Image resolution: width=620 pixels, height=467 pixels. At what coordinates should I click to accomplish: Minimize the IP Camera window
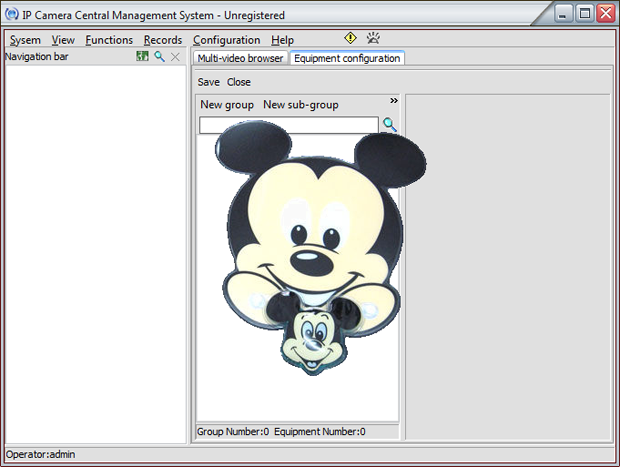563,13
